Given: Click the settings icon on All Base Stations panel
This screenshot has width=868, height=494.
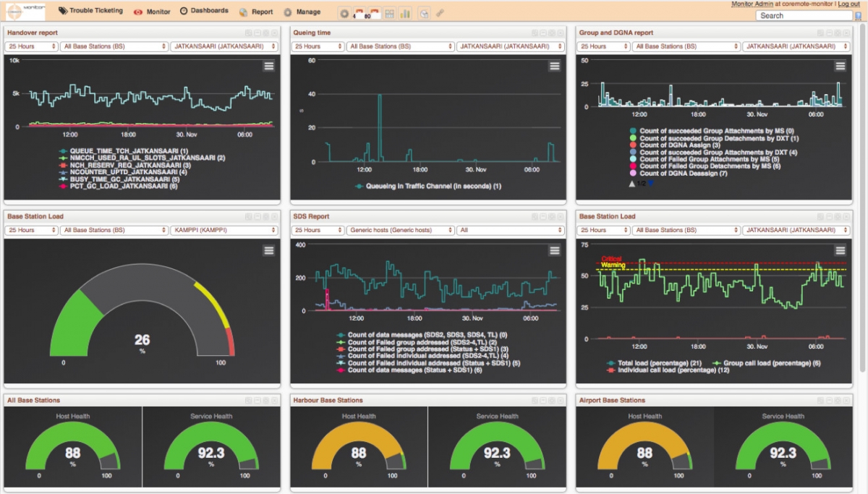Looking at the screenshot, I should (265, 400).
